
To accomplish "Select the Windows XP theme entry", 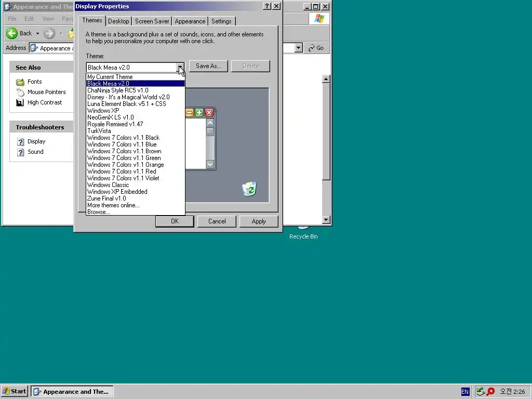I will click(136, 111).
